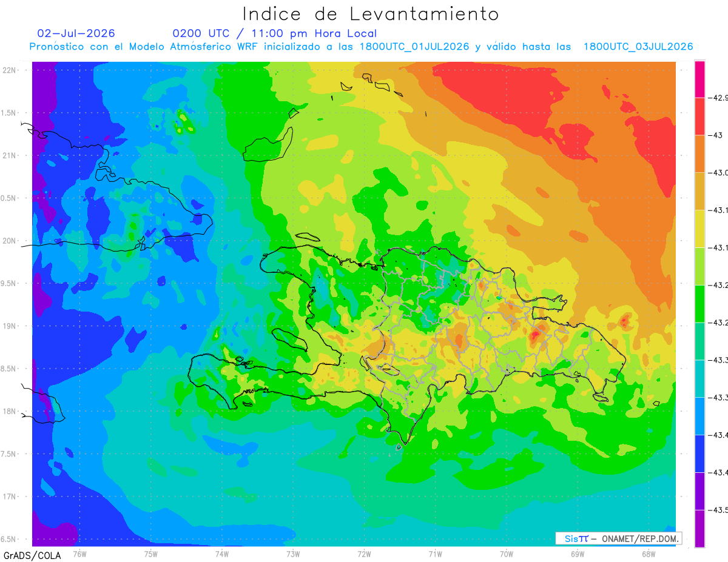Pick the golden-orange swatch on the color scale
Screen dimensions: 728x562
pos(699,192)
